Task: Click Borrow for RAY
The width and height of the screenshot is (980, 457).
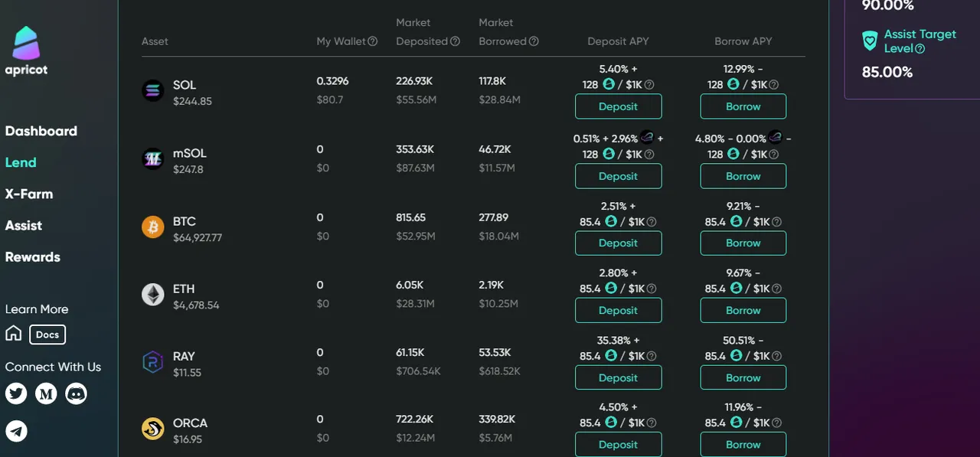Action: [x=743, y=377]
